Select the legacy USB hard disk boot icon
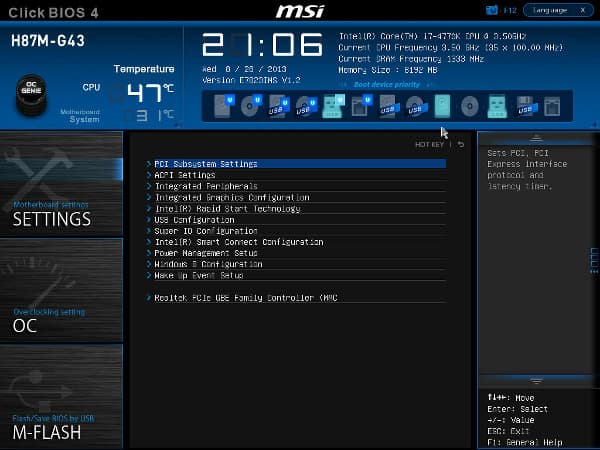The width and height of the screenshot is (600, 450). [x=389, y=106]
